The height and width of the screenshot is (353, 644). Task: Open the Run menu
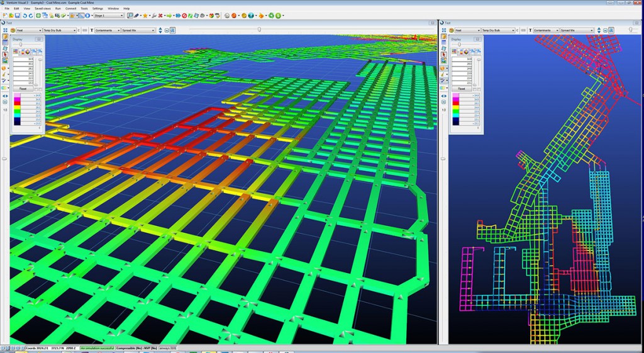pyautogui.click(x=58, y=8)
